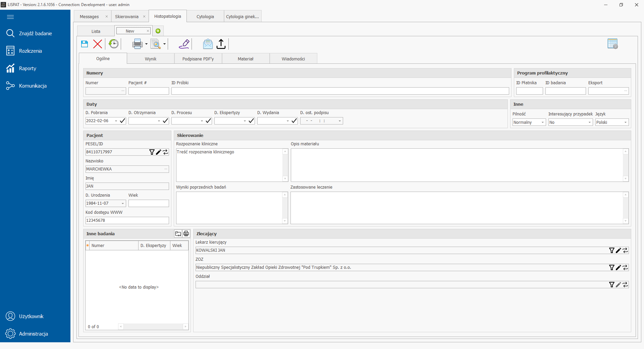Toggle the checkmark next to D. Pobrania

coord(122,121)
